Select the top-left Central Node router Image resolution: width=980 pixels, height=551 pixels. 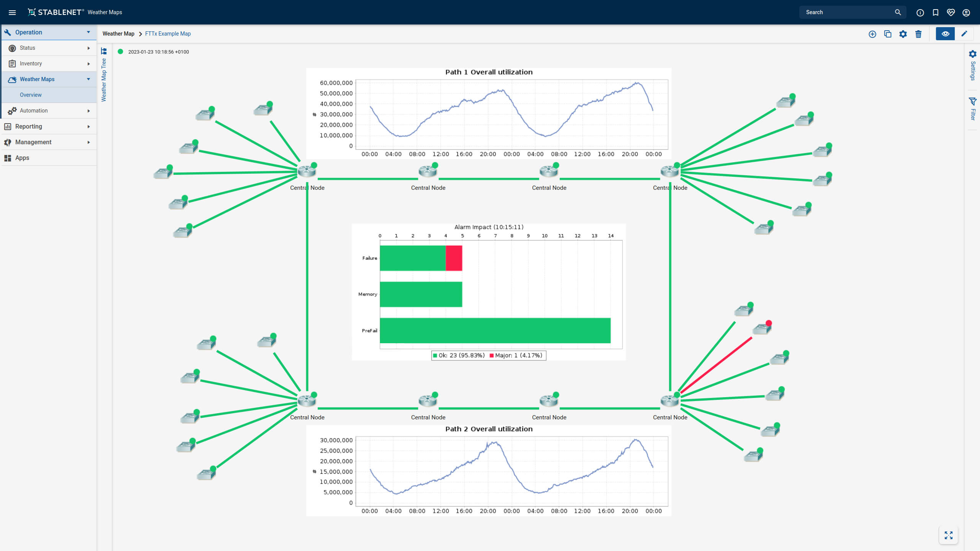[307, 171]
